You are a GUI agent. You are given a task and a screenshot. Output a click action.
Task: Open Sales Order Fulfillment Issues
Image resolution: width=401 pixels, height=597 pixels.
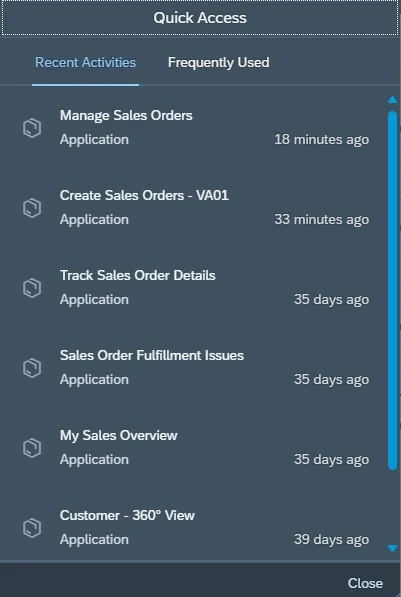point(196,367)
